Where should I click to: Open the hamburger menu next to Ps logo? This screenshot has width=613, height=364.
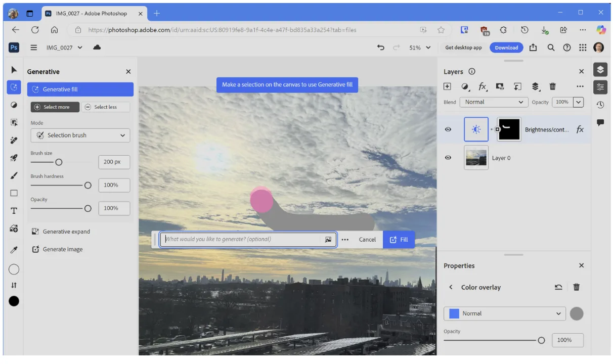[33, 47]
